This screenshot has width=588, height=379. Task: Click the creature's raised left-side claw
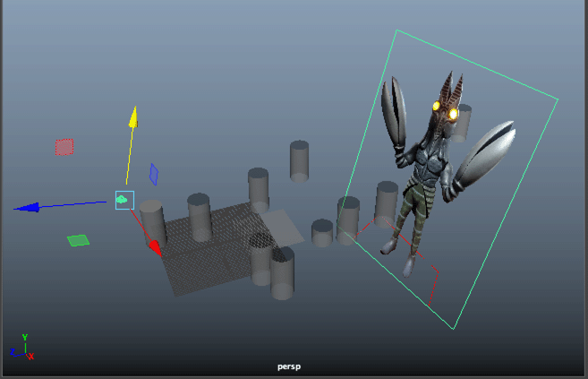tap(393, 110)
